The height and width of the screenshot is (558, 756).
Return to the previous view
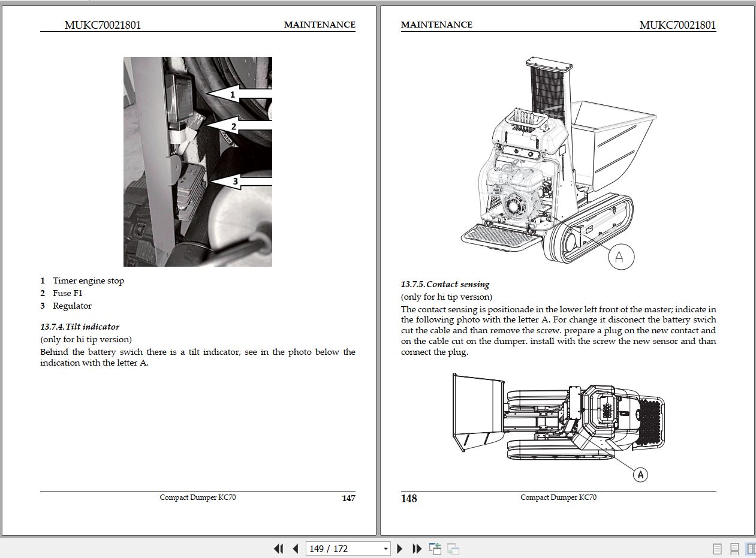click(435, 548)
